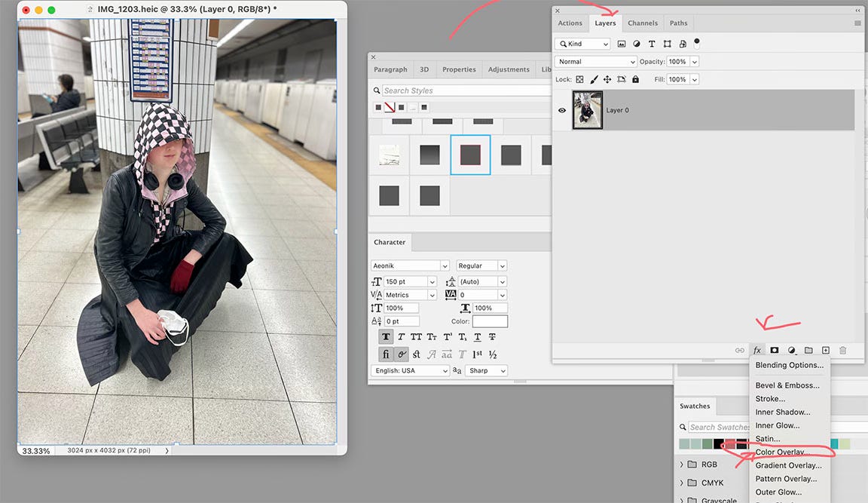Click the text Color swatch in Character

coord(490,322)
